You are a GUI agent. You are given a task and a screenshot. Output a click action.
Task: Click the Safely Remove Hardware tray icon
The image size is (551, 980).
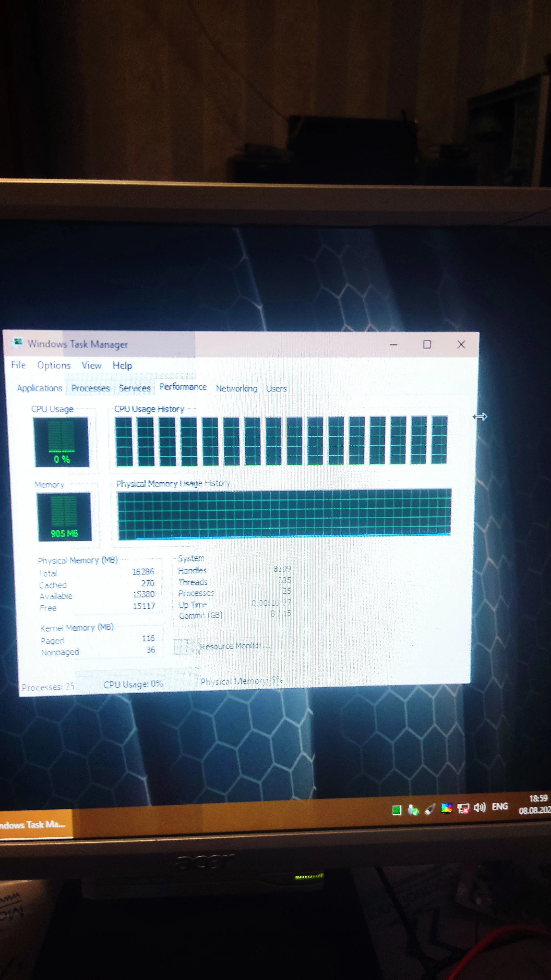coord(413,810)
